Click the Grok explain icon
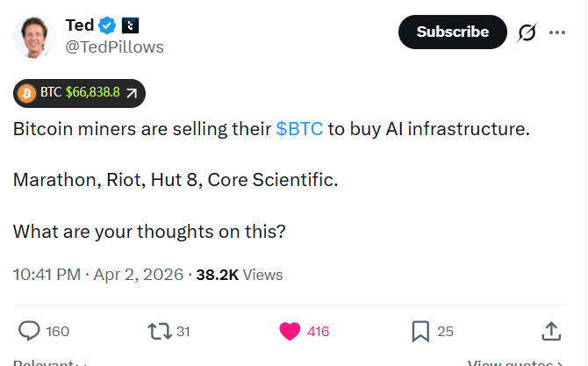The width and height of the screenshot is (588, 366). pos(527,32)
